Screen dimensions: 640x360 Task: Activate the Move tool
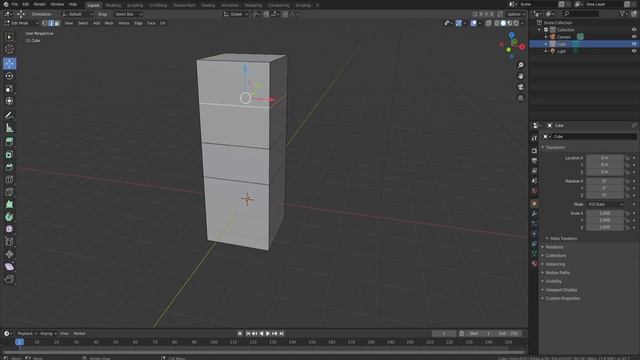(9, 63)
